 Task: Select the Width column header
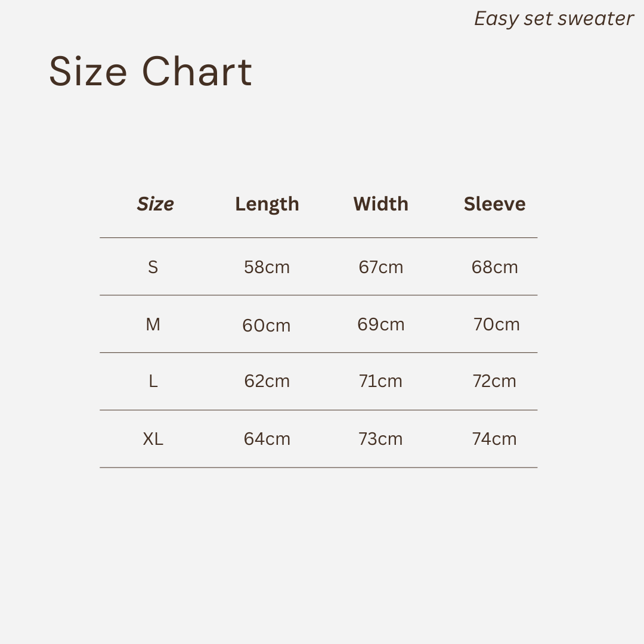[x=380, y=204]
